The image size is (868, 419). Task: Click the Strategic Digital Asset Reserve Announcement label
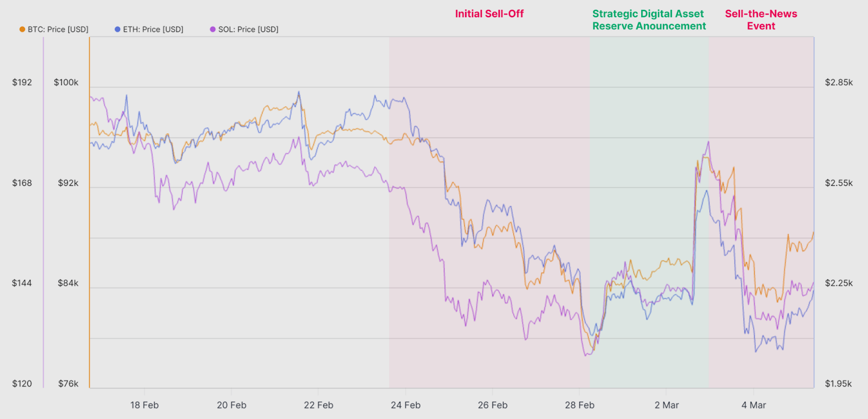[649, 20]
